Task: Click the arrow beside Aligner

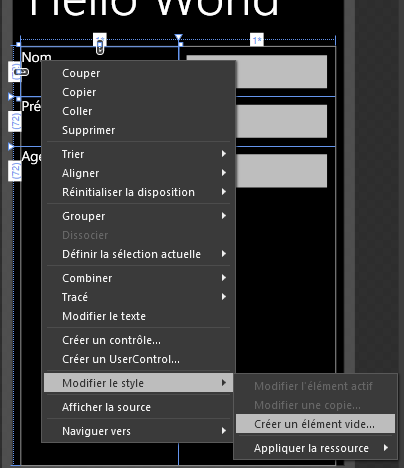Action: (x=224, y=173)
